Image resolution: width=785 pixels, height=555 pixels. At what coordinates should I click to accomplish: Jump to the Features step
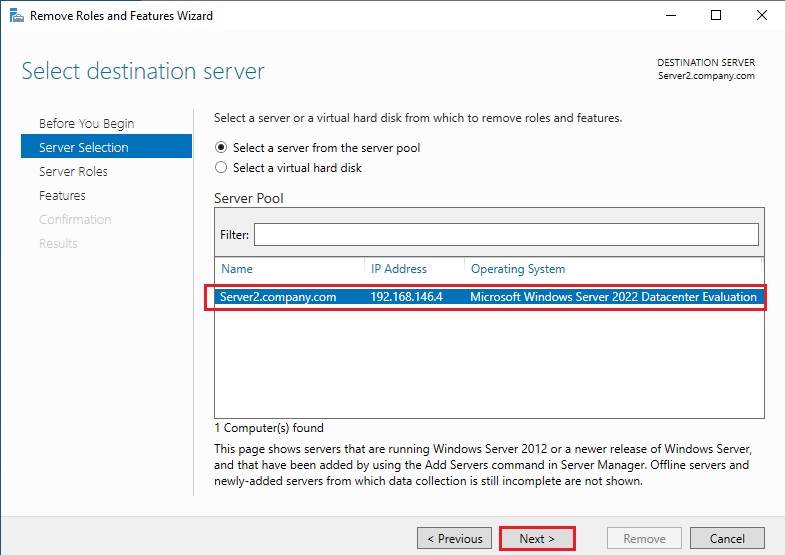coord(62,195)
